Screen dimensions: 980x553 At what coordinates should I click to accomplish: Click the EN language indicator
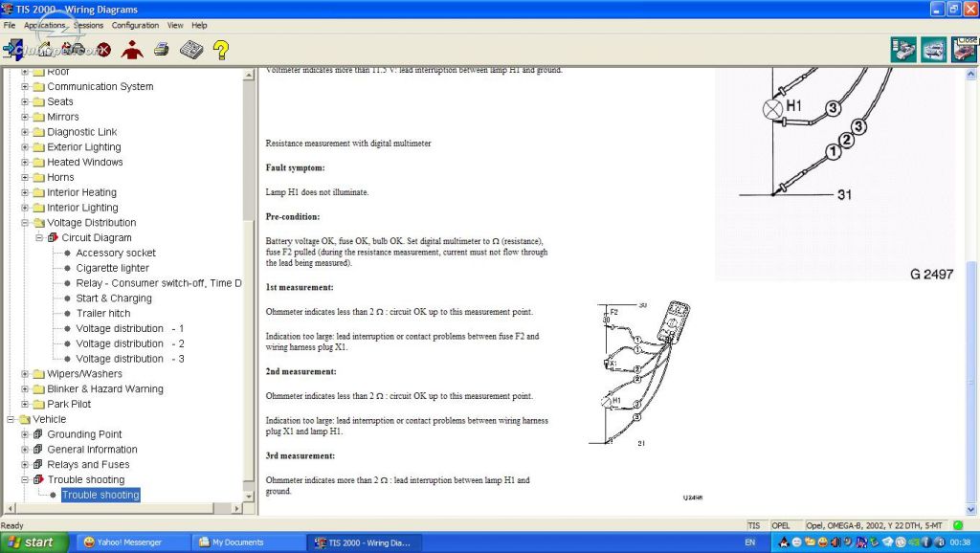click(750, 542)
